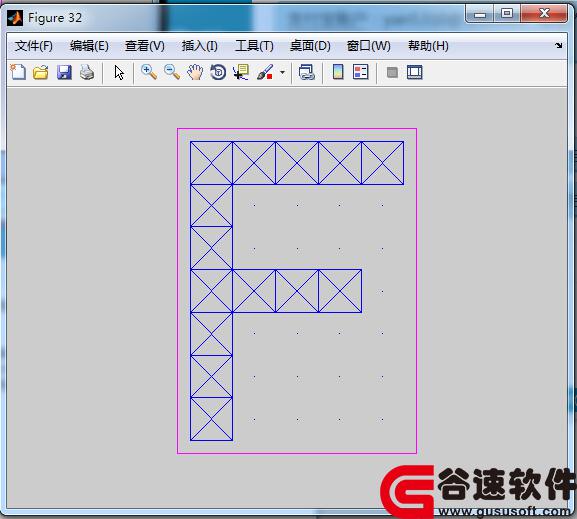Save the figure with the floppy icon
The width and height of the screenshot is (577, 519).
click(x=64, y=72)
